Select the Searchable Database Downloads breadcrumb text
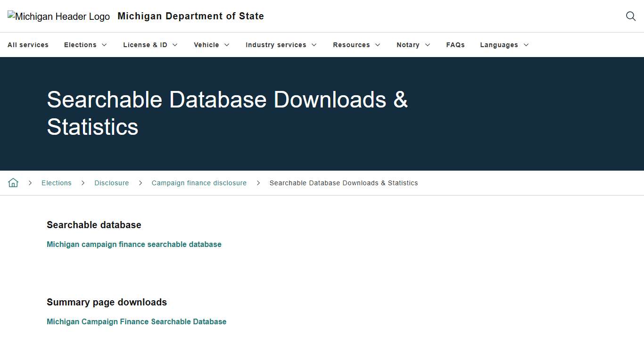Image resolution: width=644 pixels, height=362 pixels. coord(343,183)
